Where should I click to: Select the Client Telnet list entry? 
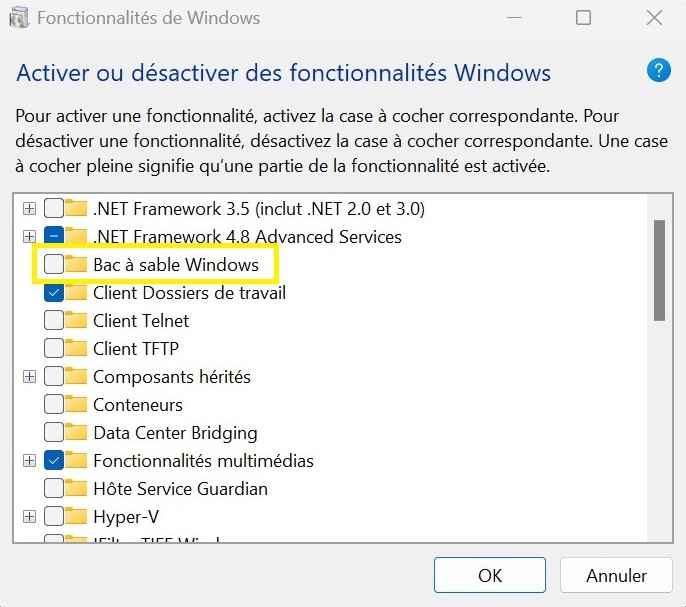[140, 321]
